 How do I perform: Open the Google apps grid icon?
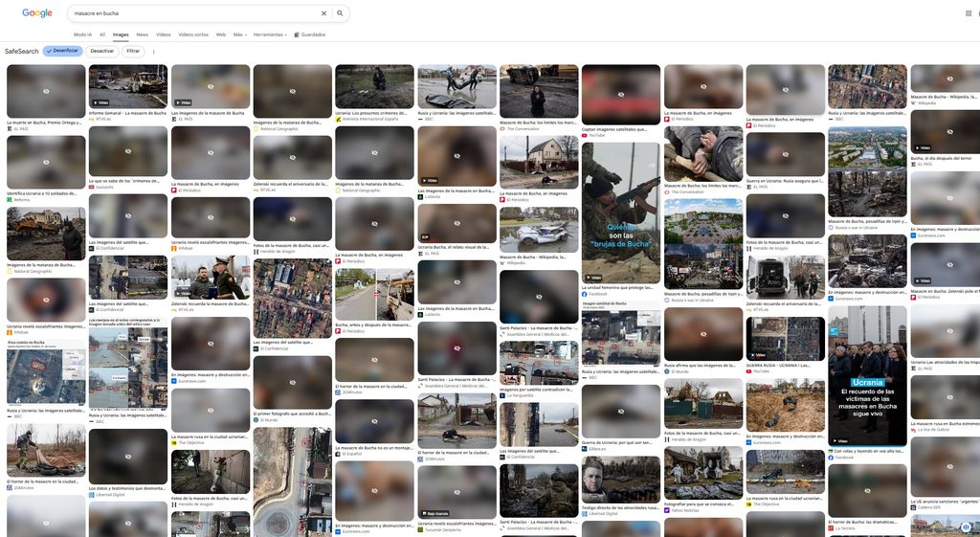point(969,13)
